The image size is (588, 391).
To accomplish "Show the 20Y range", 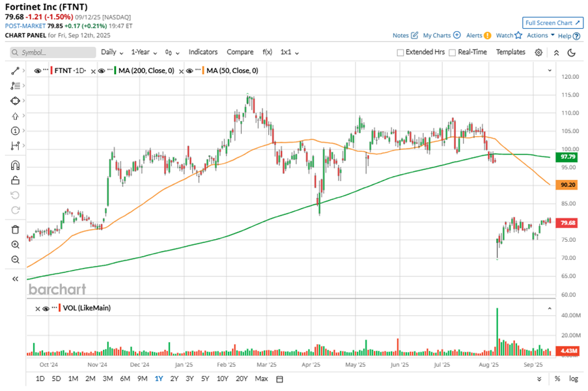I will [x=242, y=379].
